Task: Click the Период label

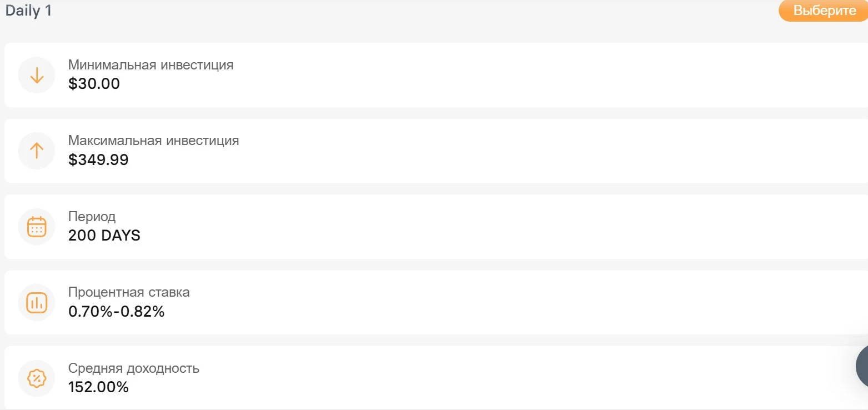Action: 92,217
